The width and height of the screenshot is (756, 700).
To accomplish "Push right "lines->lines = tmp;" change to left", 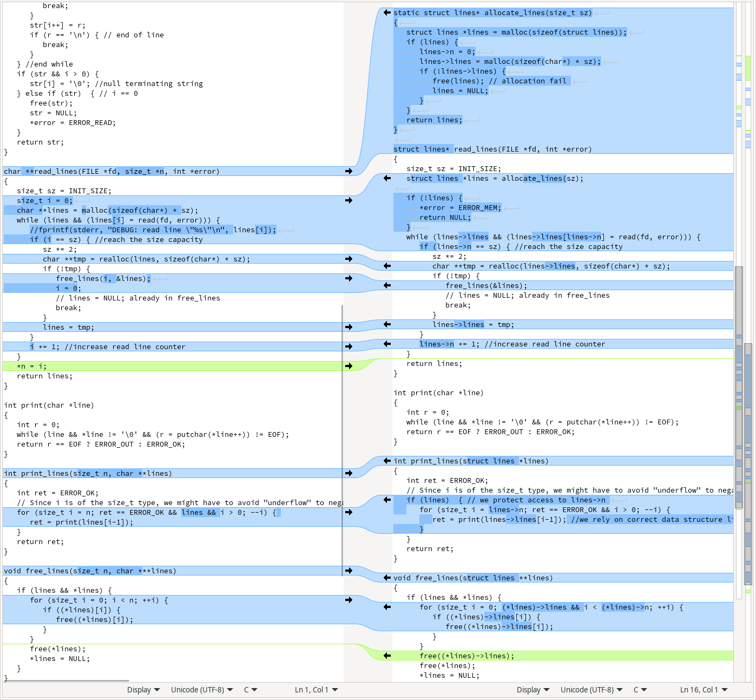I will (387, 325).
